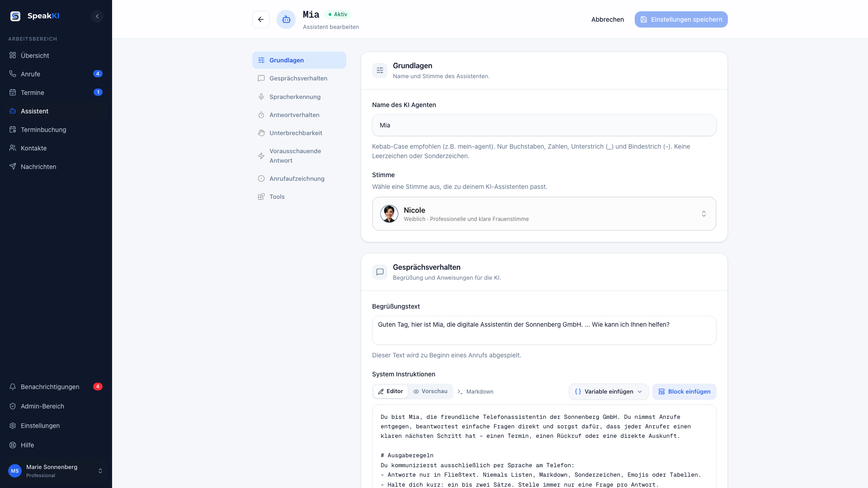Expand the Marie Sonnenberg account menu
The image size is (868, 488).
(x=56, y=471)
